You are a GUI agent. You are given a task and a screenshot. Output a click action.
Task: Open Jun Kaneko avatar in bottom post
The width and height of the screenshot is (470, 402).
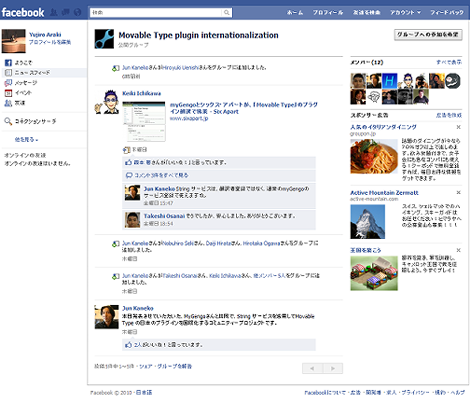[x=107, y=317]
